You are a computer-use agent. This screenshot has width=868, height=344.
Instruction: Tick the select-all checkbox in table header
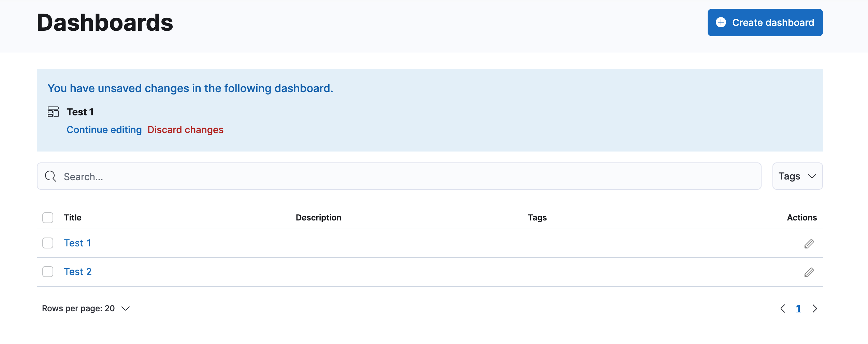click(x=48, y=218)
